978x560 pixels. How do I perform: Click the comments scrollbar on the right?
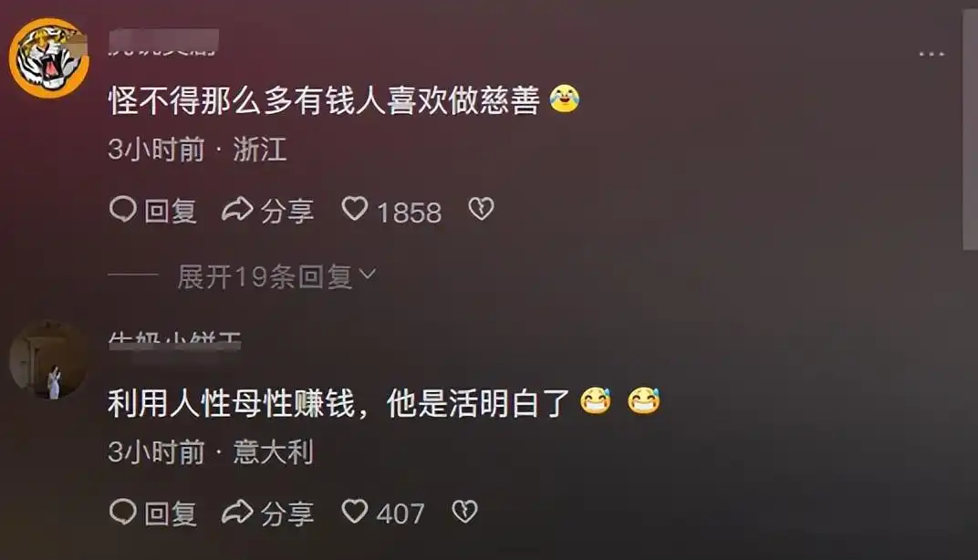coord(970,130)
